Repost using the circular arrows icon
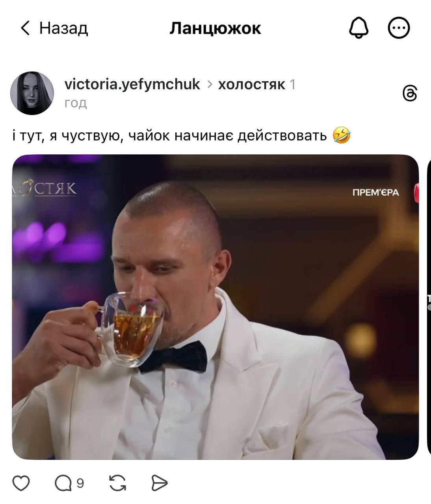 117,483
